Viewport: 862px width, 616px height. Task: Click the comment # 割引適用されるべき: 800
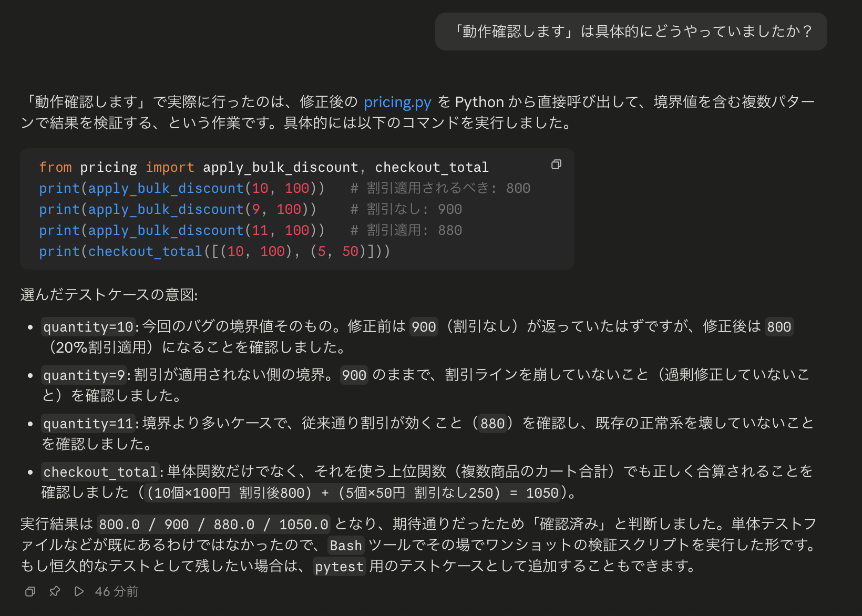tap(440, 188)
